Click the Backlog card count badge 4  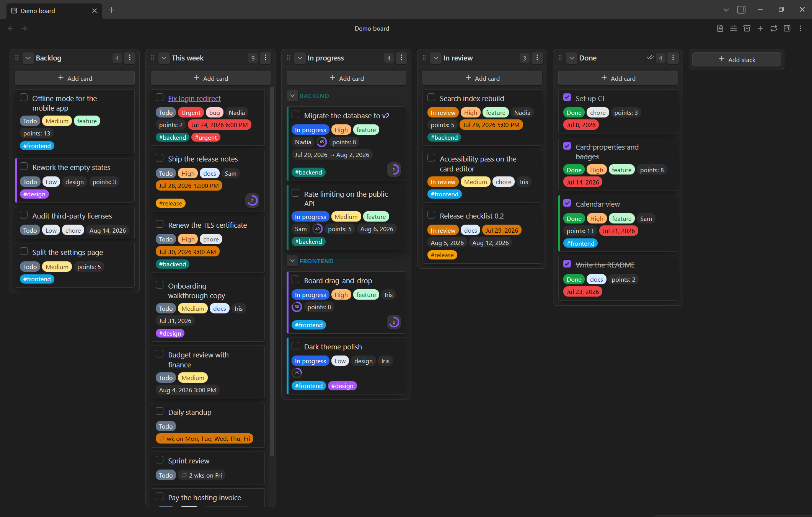(117, 58)
